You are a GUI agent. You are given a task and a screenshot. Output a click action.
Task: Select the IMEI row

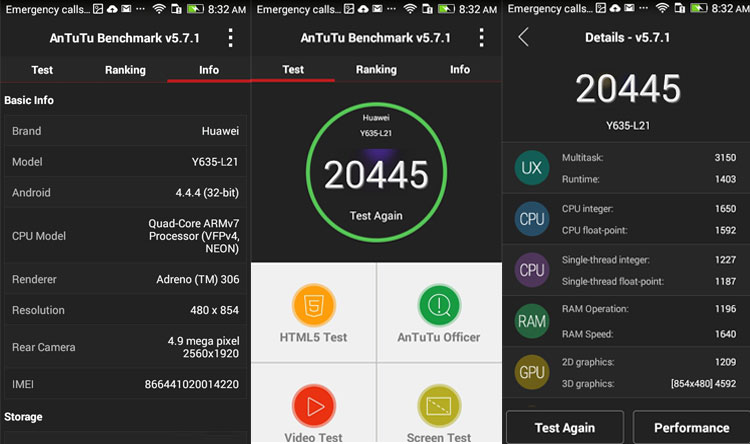pyautogui.click(x=125, y=384)
